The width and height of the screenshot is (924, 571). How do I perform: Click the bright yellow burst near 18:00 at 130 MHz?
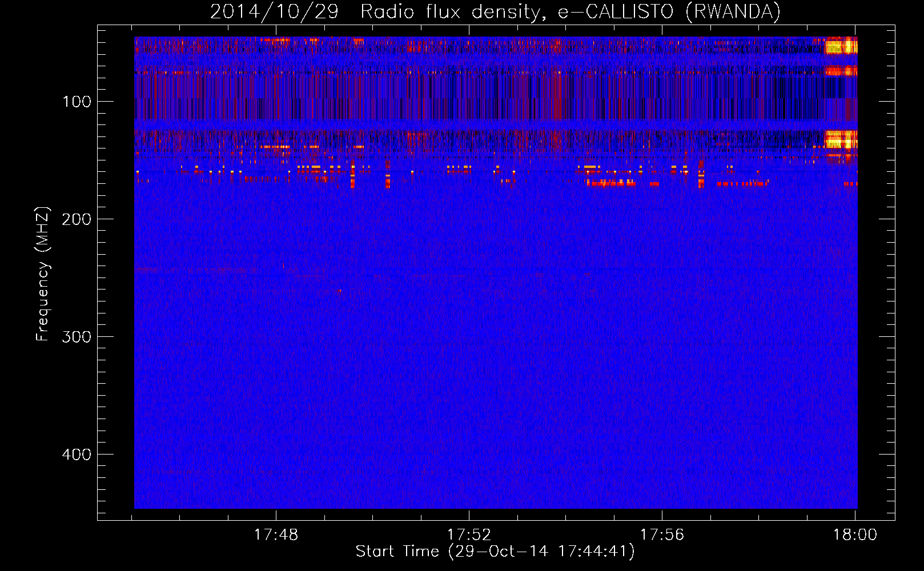841,139
